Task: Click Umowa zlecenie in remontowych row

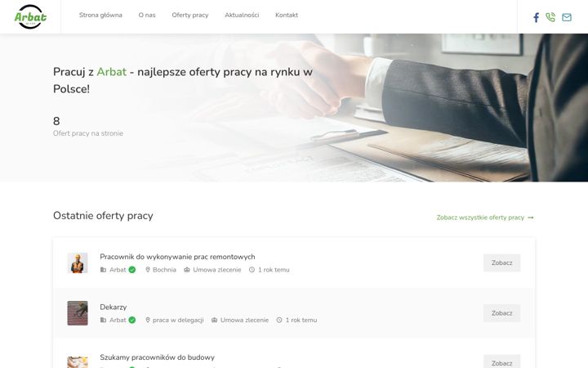Action: [x=217, y=270]
